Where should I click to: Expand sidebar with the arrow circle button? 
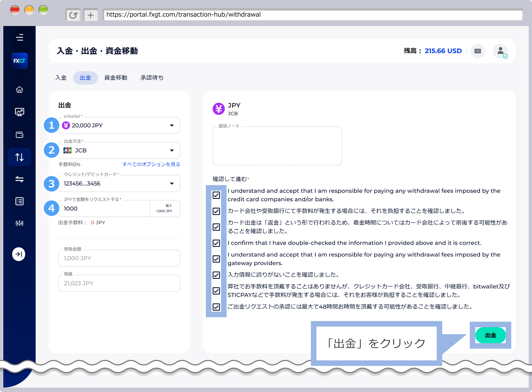click(19, 254)
